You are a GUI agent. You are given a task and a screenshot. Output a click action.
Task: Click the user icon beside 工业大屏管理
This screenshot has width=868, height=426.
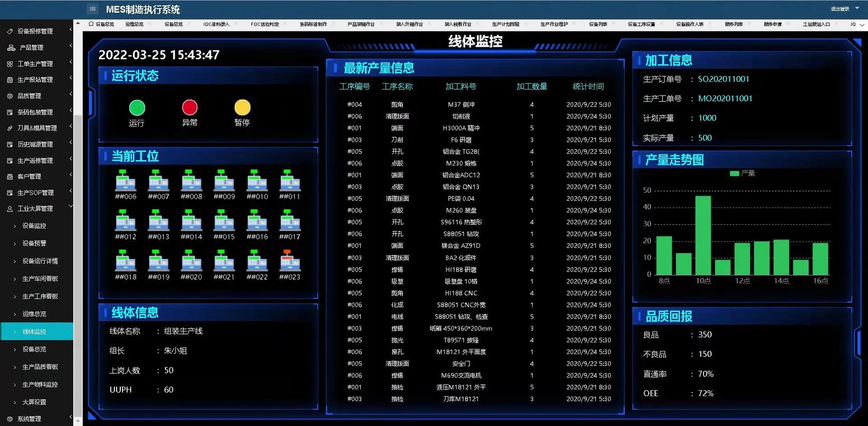tap(10, 209)
